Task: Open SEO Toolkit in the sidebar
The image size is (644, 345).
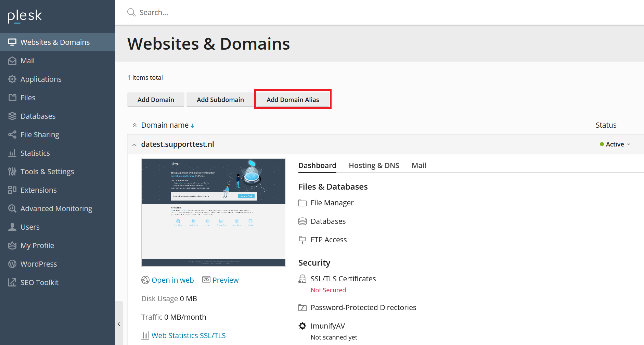Action: [x=57, y=282]
